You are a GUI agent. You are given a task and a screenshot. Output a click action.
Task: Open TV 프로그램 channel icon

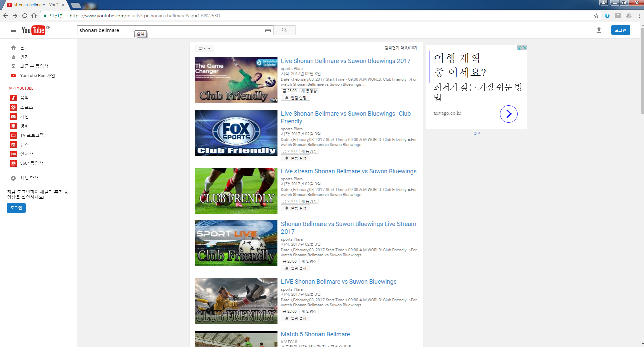point(13,135)
